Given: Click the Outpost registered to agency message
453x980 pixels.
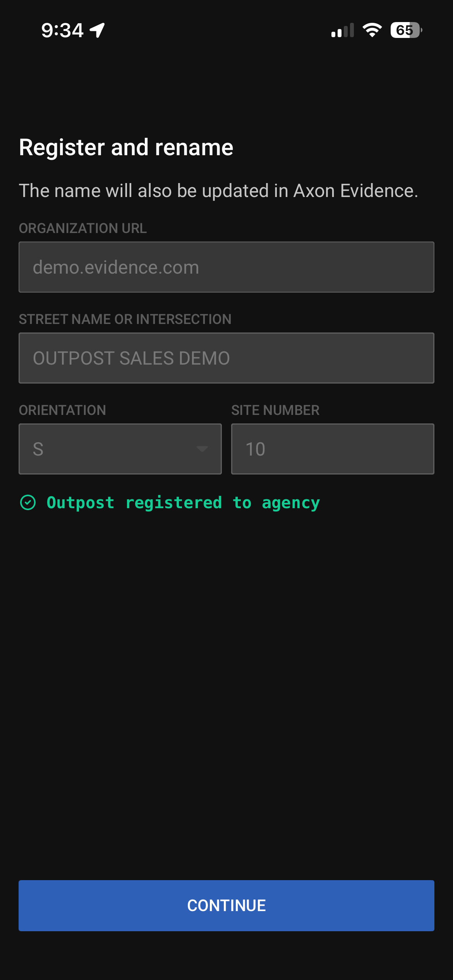Looking at the screenshot, I should 183,503.
